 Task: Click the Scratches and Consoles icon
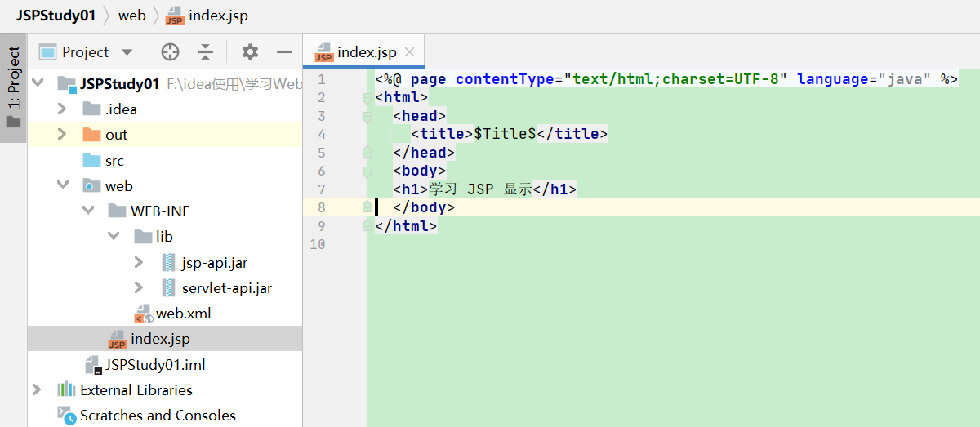[x=66, y=415]
